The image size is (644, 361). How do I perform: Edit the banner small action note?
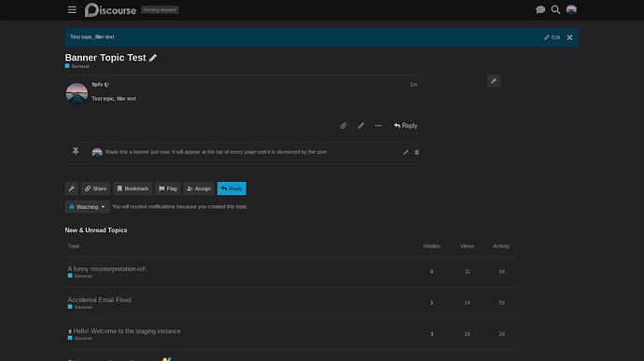[406, 152]
